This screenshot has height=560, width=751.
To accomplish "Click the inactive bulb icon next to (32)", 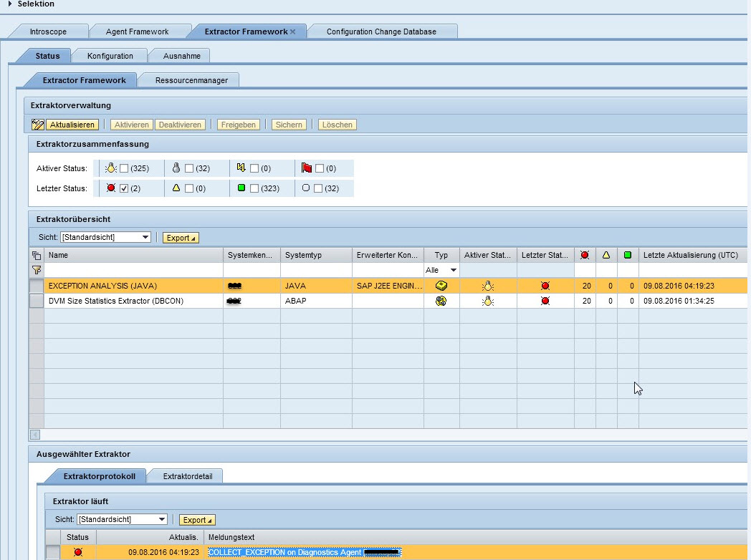I will point(176,168).
